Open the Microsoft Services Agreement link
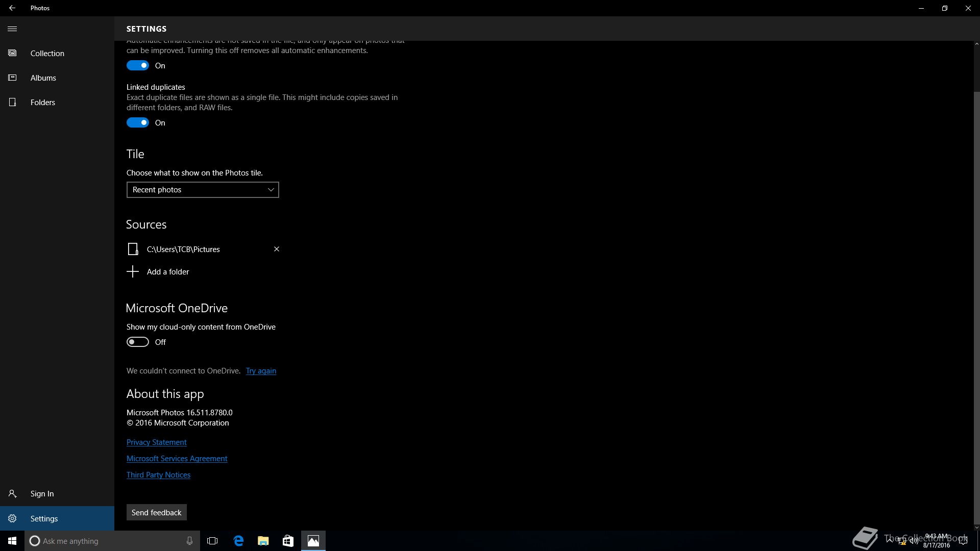 pyautogui.click(x=177, y=459)
